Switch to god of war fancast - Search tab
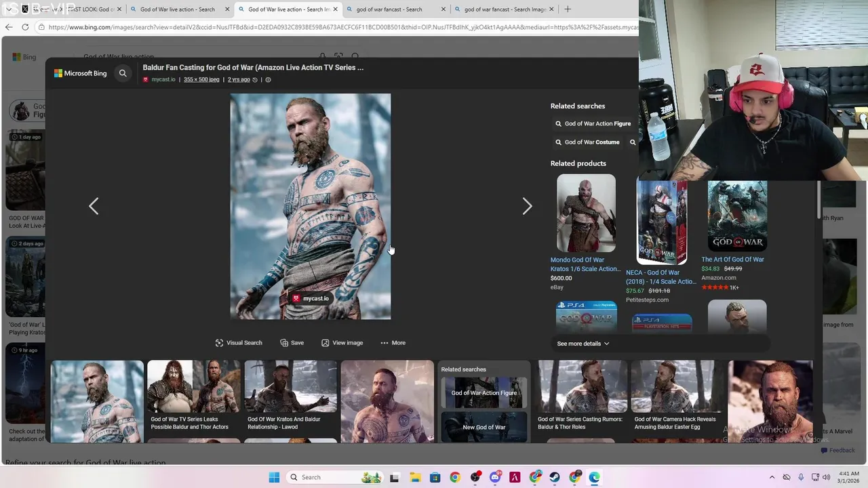Viewport: 868px width, 488px height. [390, 9]
